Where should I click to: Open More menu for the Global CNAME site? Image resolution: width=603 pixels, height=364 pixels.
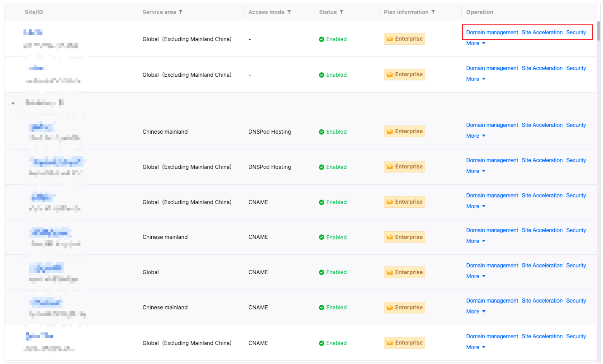476,276
